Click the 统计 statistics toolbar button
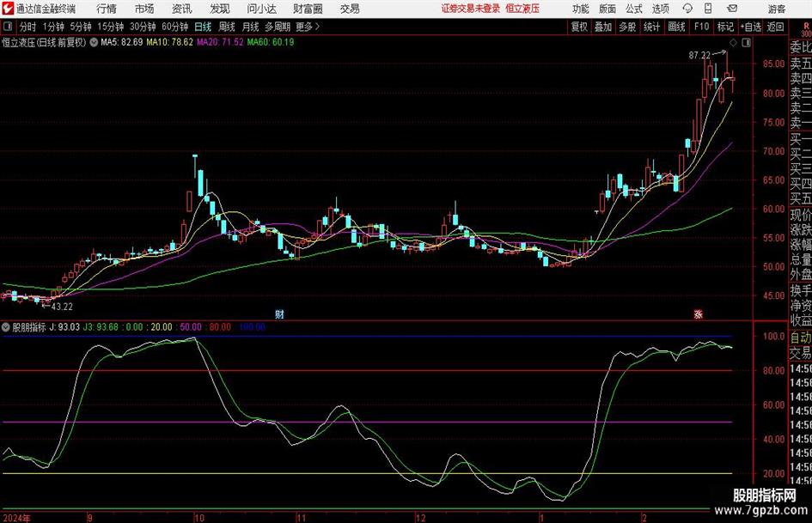This screenshot has width=812, height=523. (x=652, y=27)
